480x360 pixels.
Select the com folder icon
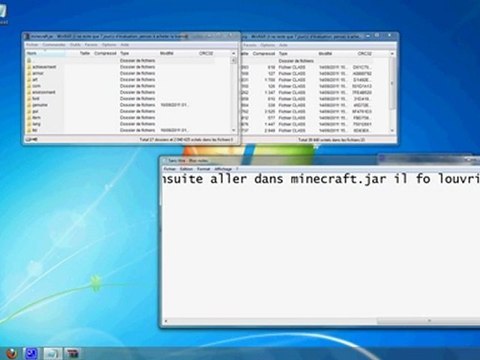pyautogui.click(x=29, y=86)
